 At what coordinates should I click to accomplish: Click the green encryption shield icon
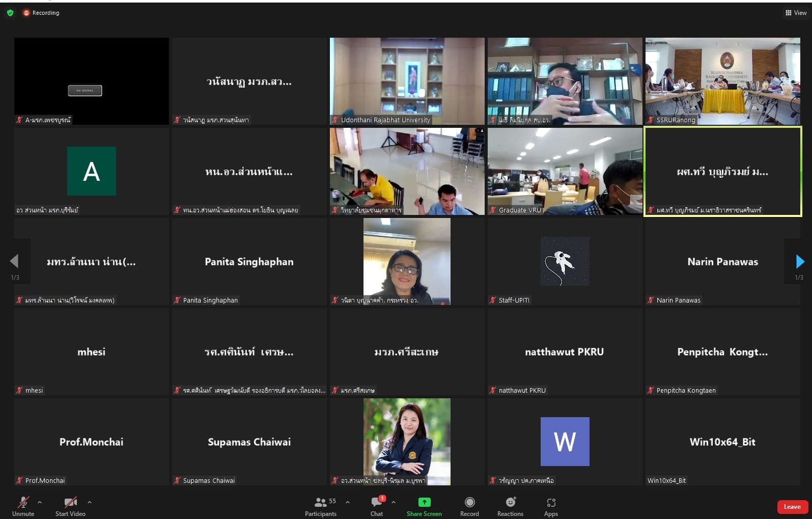pos(10,13)
